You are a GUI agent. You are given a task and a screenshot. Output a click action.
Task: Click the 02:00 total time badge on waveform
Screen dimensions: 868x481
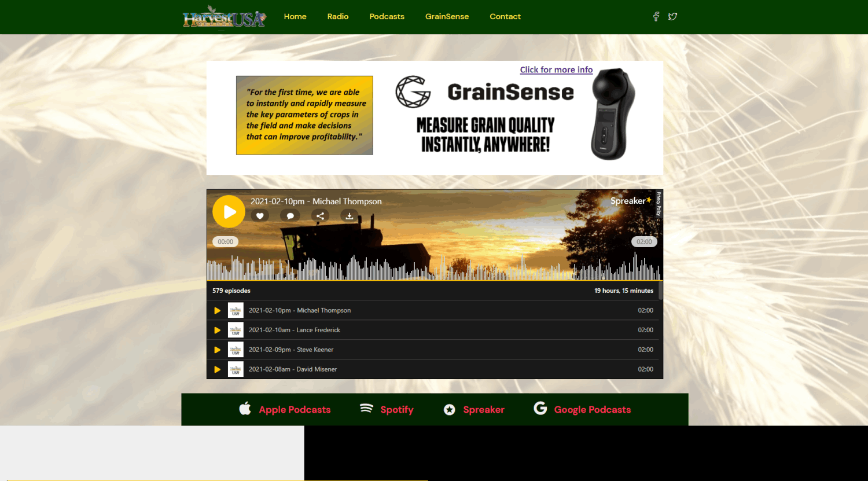[644, 242]
